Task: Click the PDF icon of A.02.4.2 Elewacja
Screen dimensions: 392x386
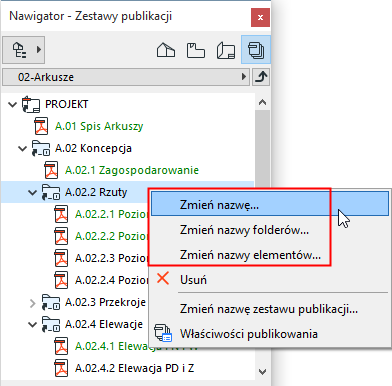Action: [61, 368]
